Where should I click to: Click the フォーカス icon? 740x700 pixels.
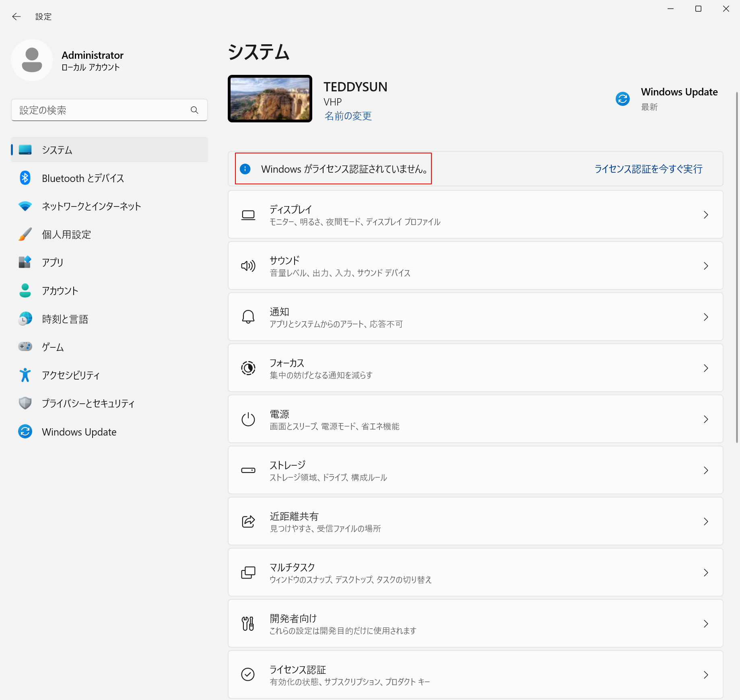coord(248,368)
